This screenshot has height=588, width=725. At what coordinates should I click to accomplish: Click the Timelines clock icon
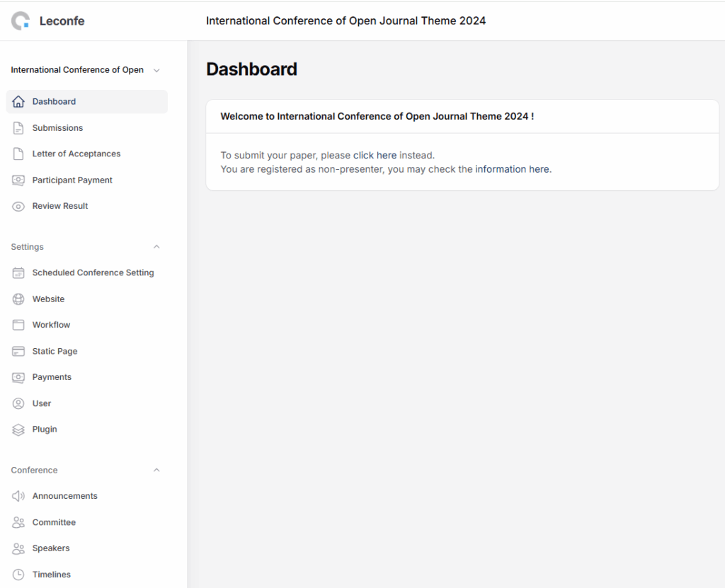(18, 575)
